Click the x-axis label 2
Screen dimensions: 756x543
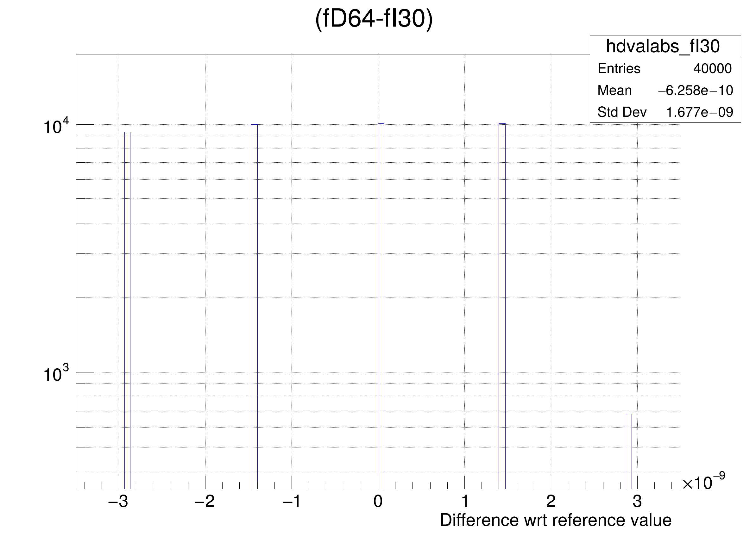pyautogui.click(x=551, y=502)
